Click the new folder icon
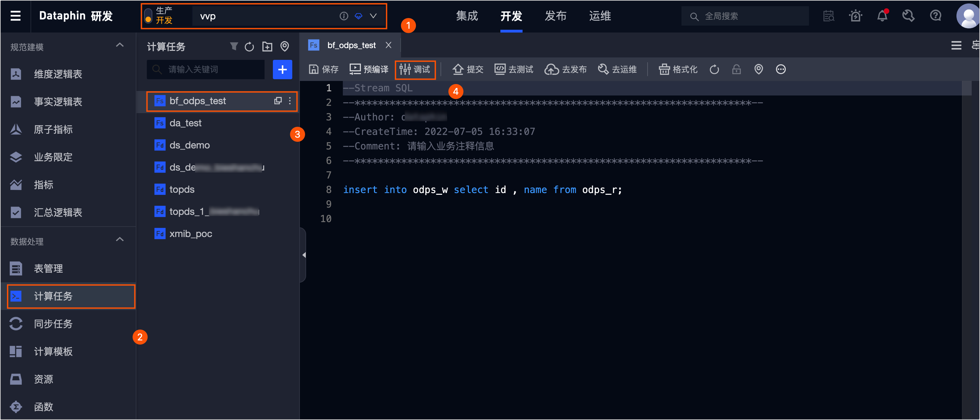The image size is (980, 420). click(x=267, y=46)
